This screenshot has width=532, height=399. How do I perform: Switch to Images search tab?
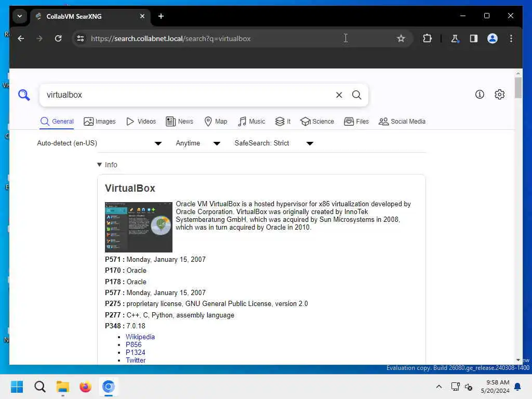(100, 122)
